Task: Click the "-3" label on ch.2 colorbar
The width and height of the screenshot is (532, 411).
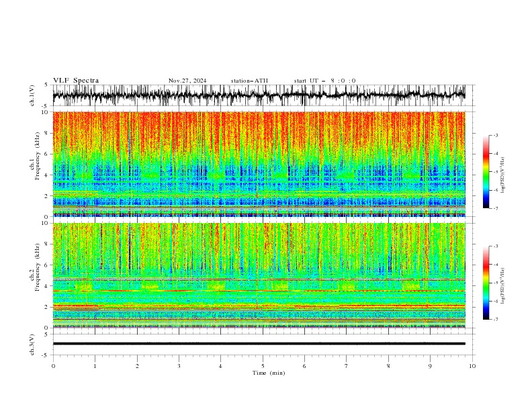Action: point(496,246)
